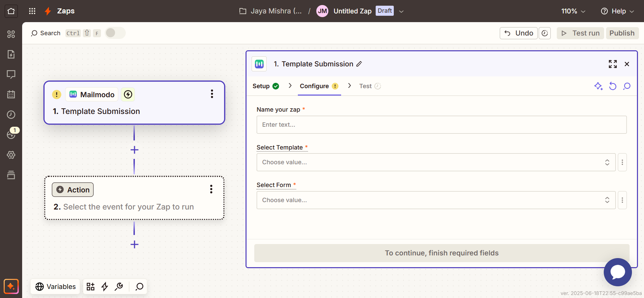Open the Help menu
Viewport: 644px width, 298px height.
[x=618, y=11]
